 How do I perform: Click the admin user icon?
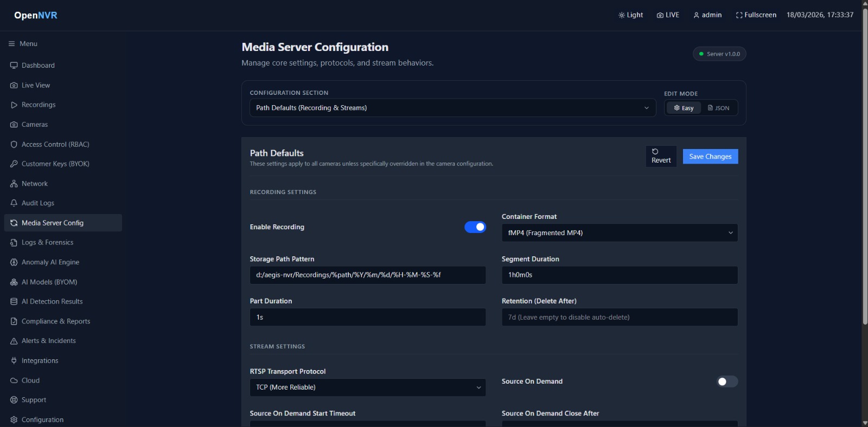point(697,15)
